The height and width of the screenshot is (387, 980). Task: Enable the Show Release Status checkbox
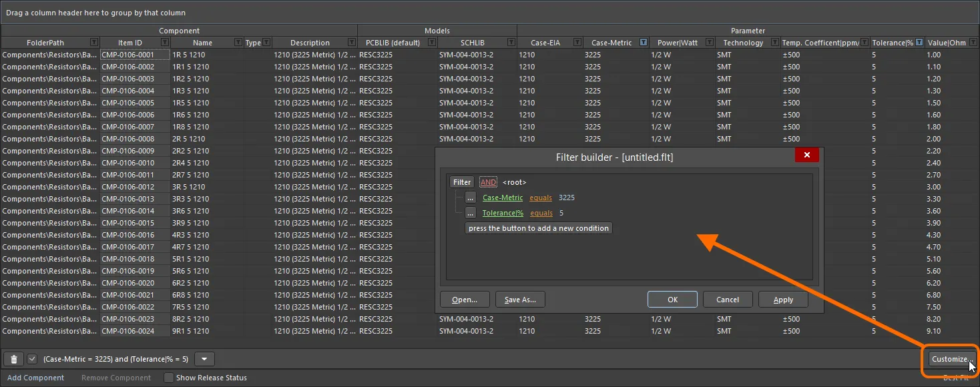click(169, 378)
